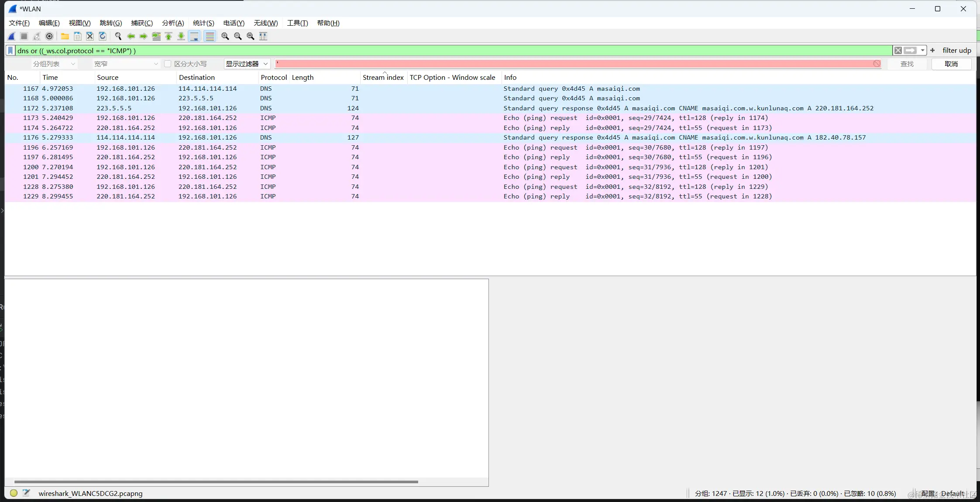Open the 显示过滤器 search type dropdown

(247, 64)
